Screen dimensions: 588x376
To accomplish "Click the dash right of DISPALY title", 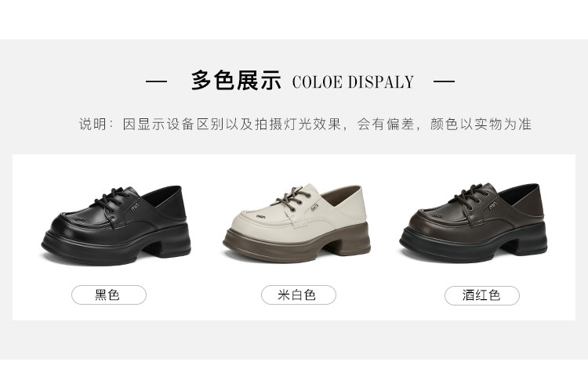I will click(x=444, y=81).
